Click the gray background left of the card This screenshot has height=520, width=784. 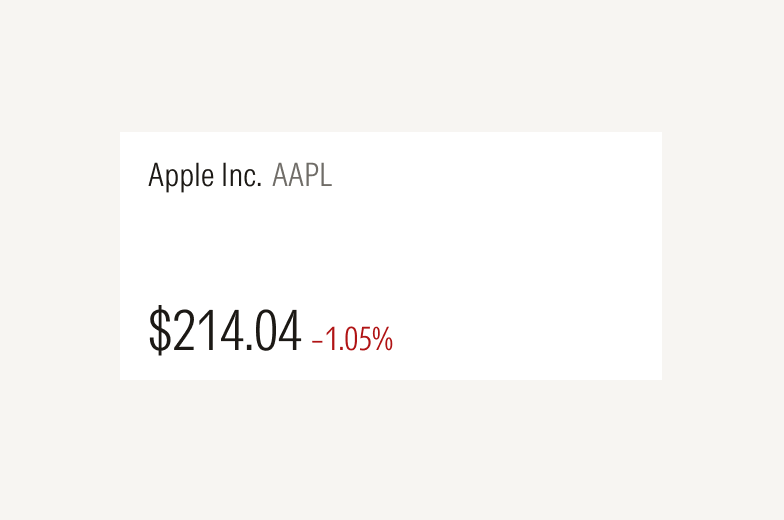(x=60, y=255)
